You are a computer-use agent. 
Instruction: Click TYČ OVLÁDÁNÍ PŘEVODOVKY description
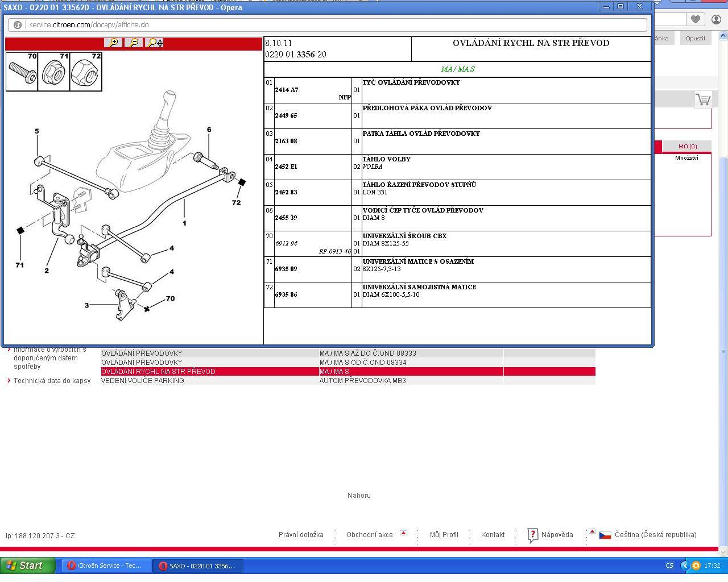[x=411, y=82]
